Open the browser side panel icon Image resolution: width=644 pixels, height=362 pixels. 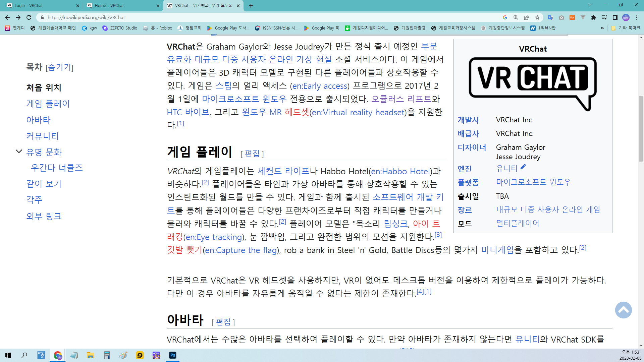(615, 17)
